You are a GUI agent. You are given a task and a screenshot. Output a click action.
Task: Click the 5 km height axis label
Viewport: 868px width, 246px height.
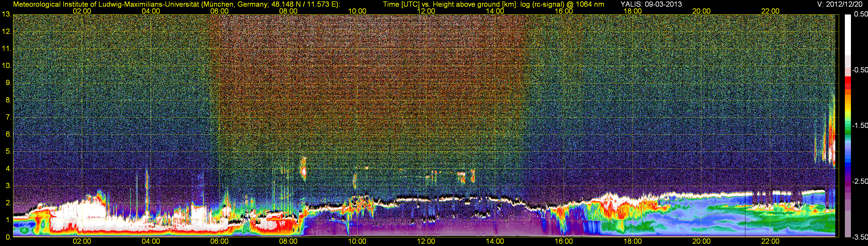pyautogui.click(x=8, y=152)
